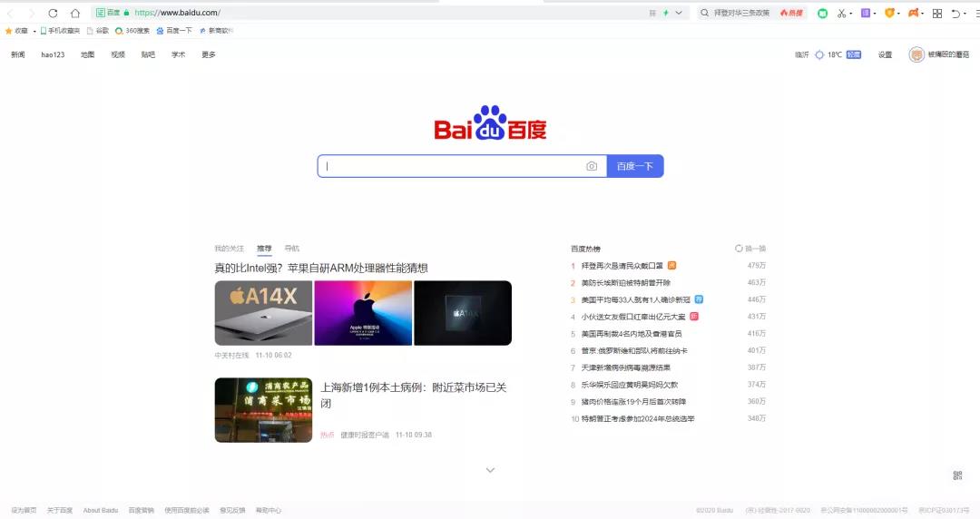Click the 换一换 refresh button

[x=750, y=249]
